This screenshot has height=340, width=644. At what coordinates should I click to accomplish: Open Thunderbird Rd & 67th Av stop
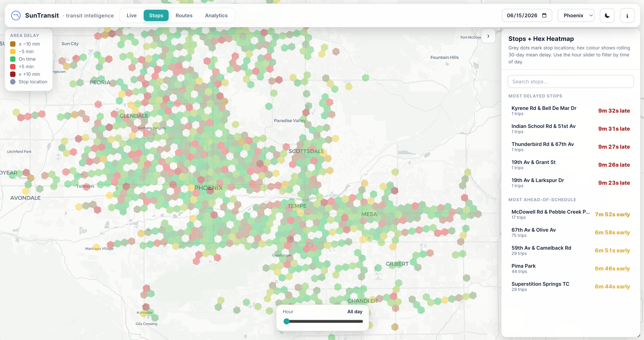click(570, 147)
